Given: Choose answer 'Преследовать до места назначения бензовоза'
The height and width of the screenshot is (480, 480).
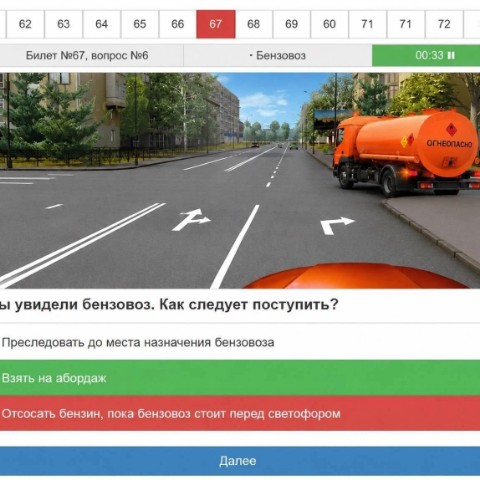Looking at the screenshot, I should (240, 342).
